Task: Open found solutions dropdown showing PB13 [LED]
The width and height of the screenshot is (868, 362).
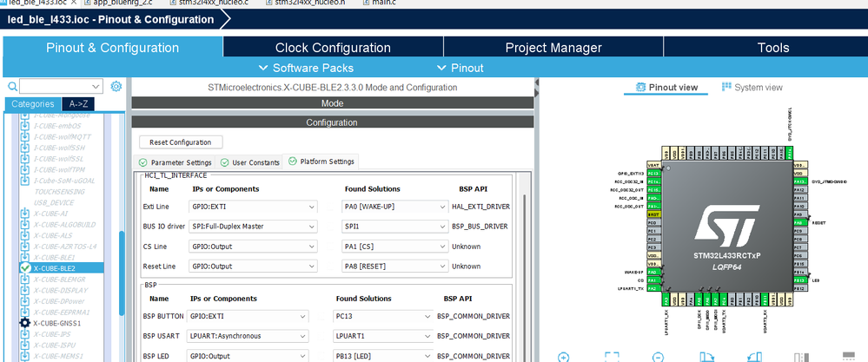Action: click(382, 356)
